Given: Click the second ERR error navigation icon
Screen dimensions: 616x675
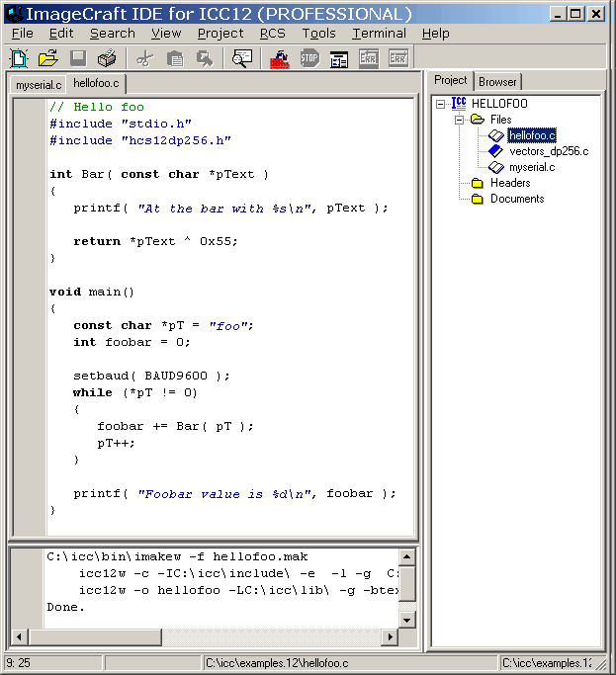Looking at the screenshot, I should click(x=398, y=58).
